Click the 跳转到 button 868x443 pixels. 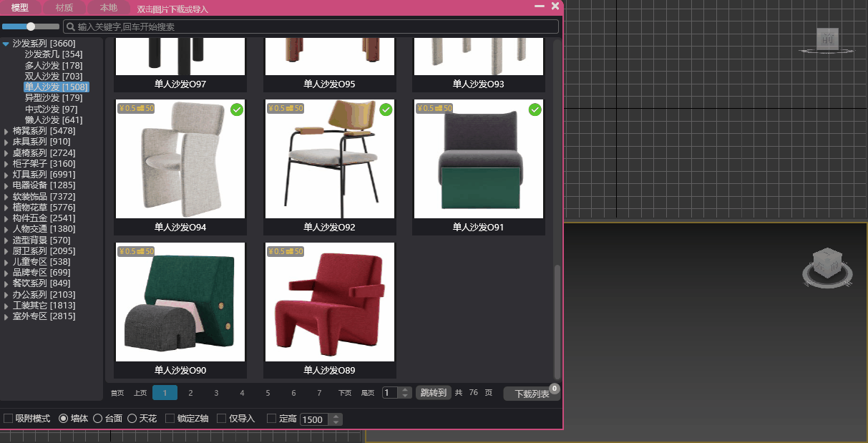[433, 392]
